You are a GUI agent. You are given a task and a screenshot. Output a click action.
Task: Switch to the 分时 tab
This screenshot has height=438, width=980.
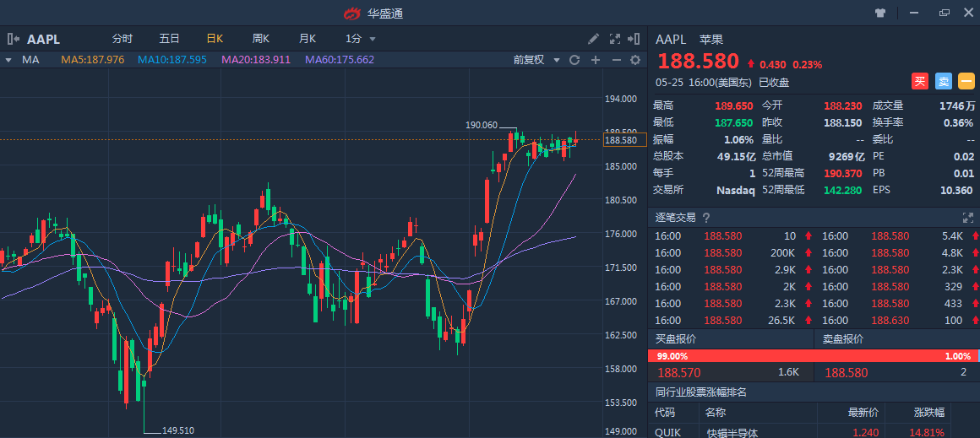(x=122, y=39)
